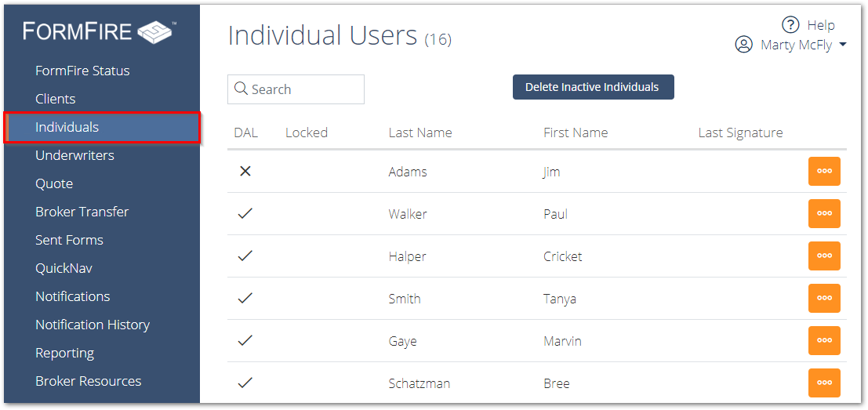The image size is (868, 410).
Task: Open the Notification History sidebar link
Action: click(93, 325)
